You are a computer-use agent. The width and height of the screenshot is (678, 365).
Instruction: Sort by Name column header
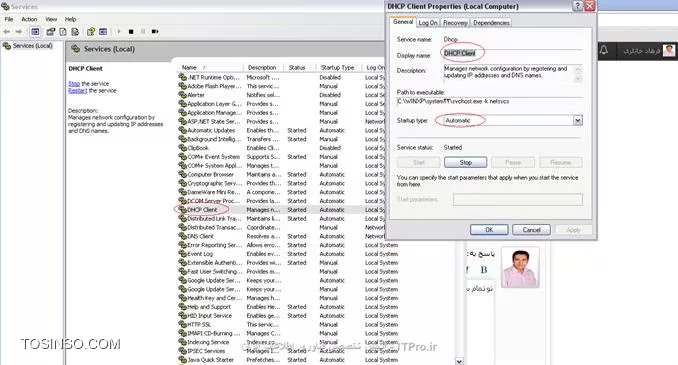coord(210,67)
